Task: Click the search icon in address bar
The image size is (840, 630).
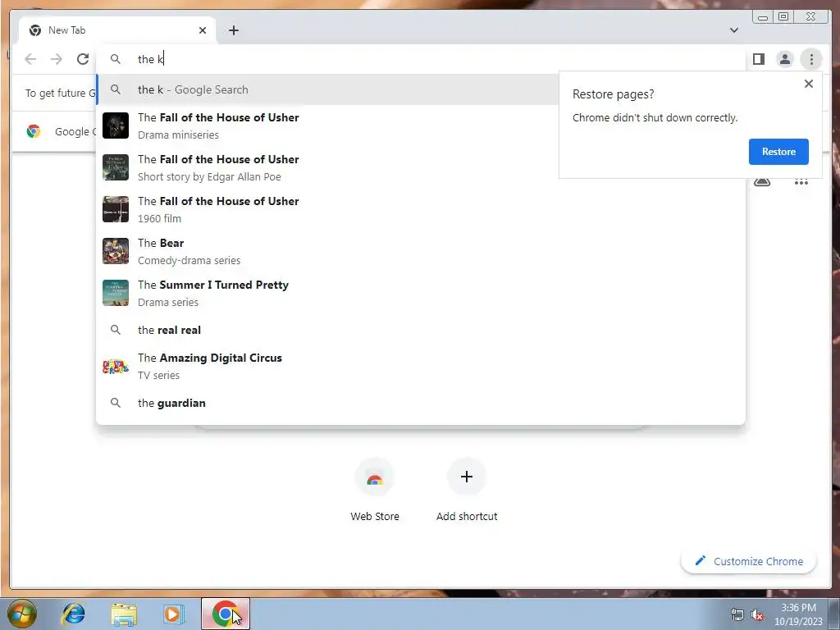Action: coord(115,59)
